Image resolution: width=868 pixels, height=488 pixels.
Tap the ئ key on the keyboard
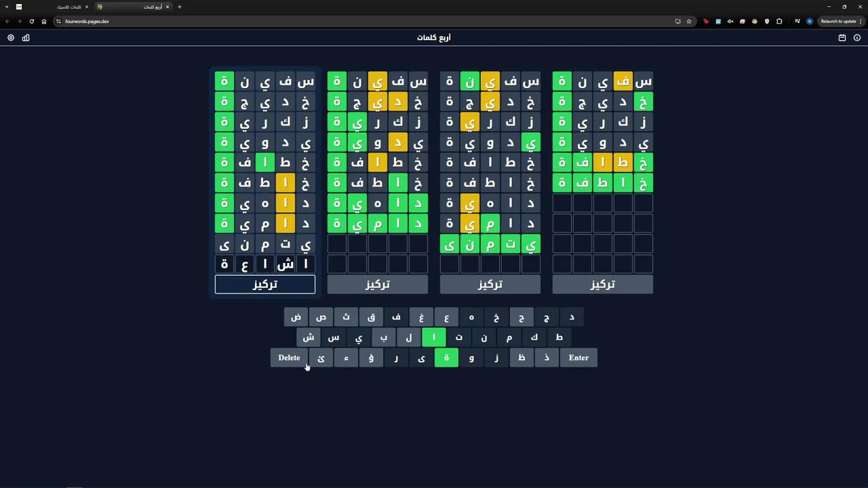[321, 358]
